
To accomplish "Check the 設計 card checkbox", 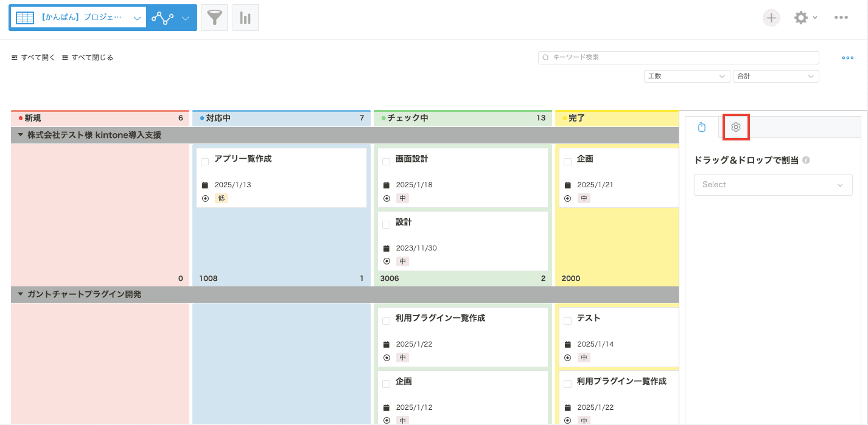I will coord(386,225).
